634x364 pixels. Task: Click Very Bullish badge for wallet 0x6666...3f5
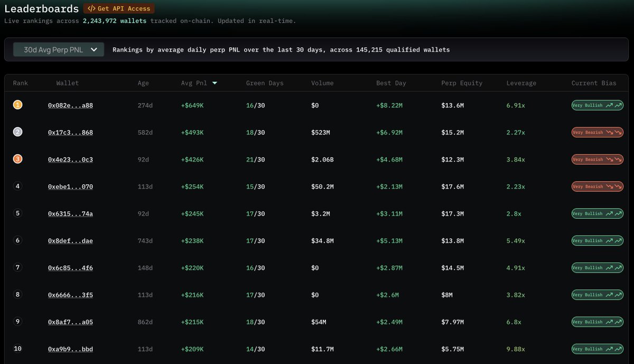click(x=598, y=295)
